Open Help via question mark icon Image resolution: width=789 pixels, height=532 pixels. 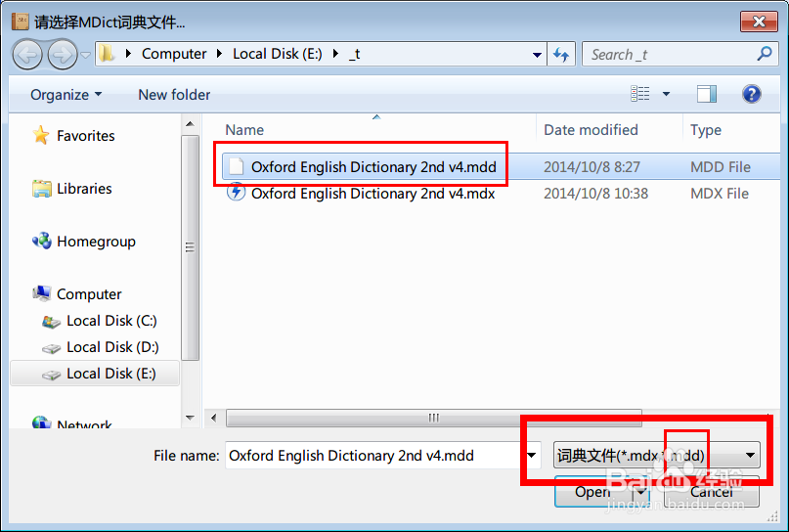coord(751,94)
